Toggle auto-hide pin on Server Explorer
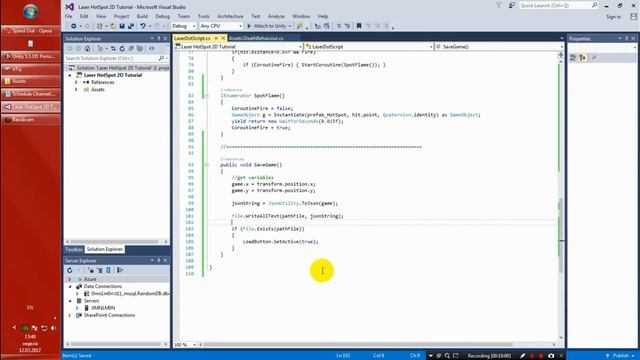Viewport: 640px width, 360px height. (159, 260)
